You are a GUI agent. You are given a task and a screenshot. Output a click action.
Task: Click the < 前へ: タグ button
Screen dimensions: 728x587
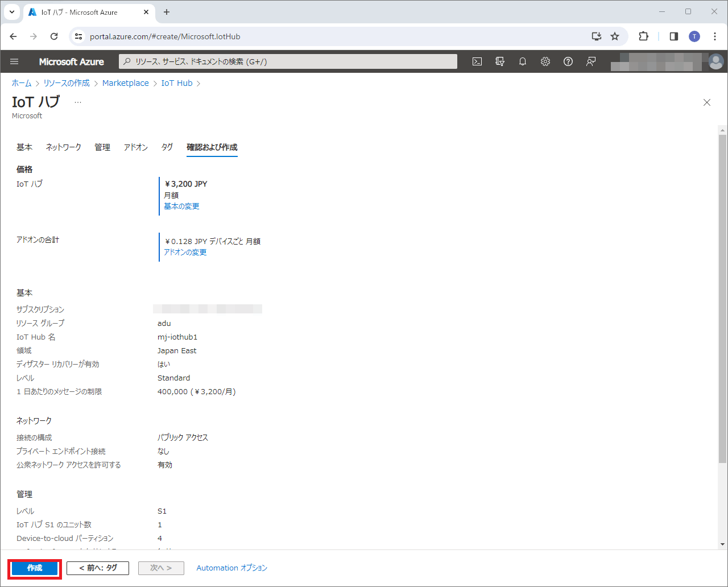98,568
